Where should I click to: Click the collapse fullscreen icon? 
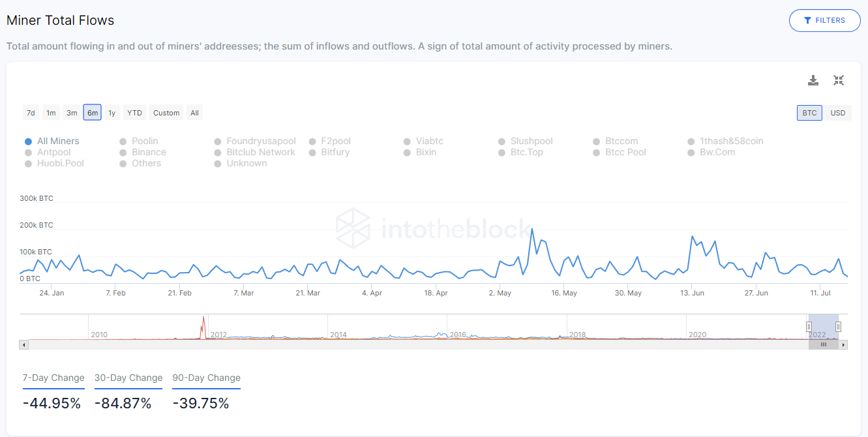(839, 80)
